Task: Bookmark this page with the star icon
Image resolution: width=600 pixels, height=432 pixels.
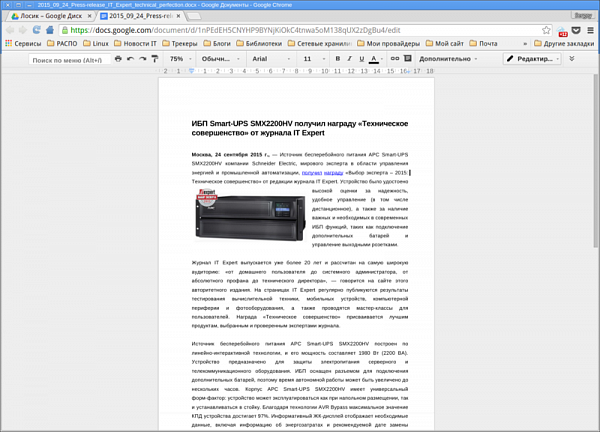Action: tap(546, 30)
